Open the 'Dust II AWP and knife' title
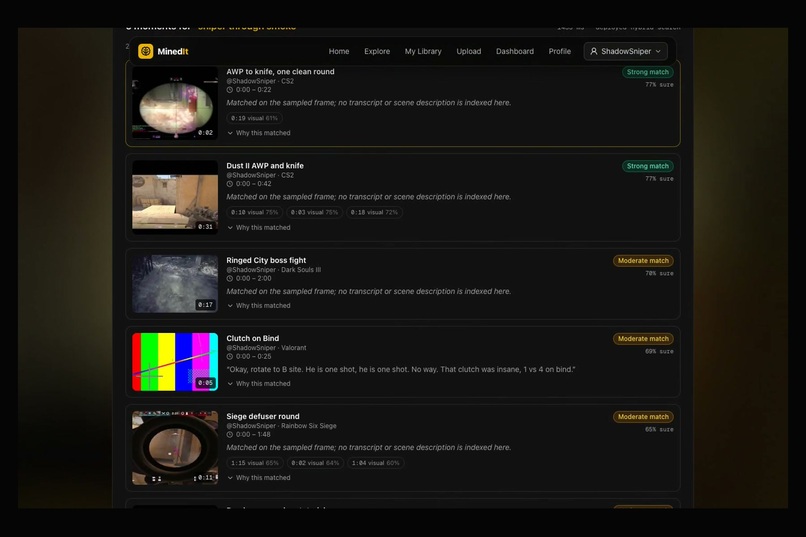 point(265,165)
